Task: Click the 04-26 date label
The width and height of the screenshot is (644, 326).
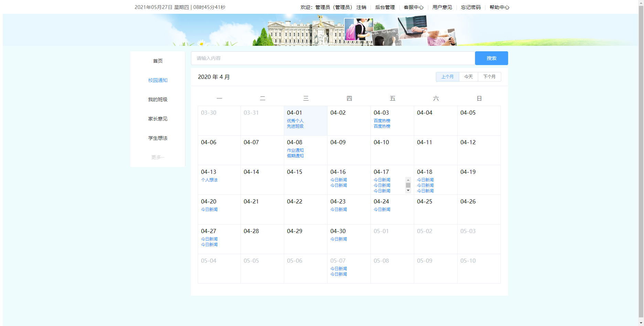Action: pos(468,202)
